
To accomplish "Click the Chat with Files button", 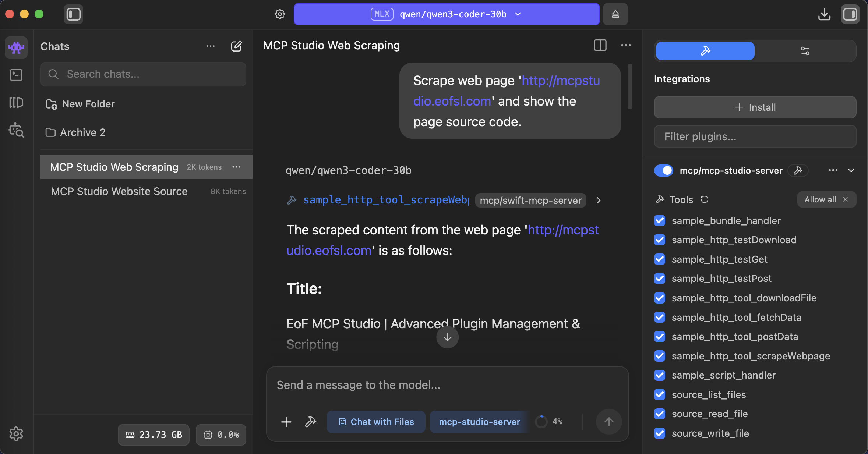I will (x=376, y=422).
